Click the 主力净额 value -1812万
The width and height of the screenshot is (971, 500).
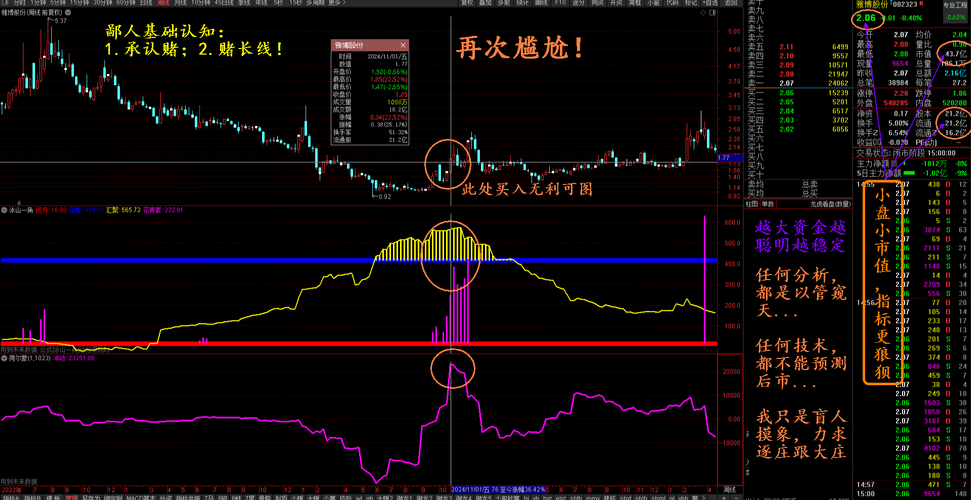click(933, 163)
